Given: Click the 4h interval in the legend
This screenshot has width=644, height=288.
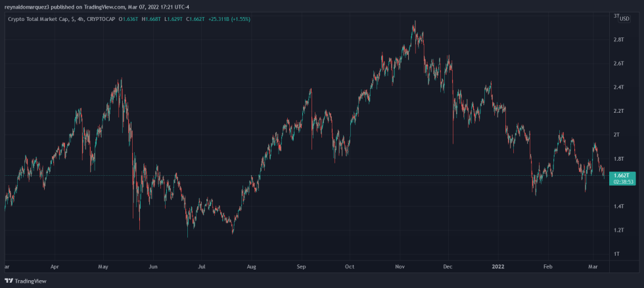Looking at the screenshot, I should (x=80, y=18).
